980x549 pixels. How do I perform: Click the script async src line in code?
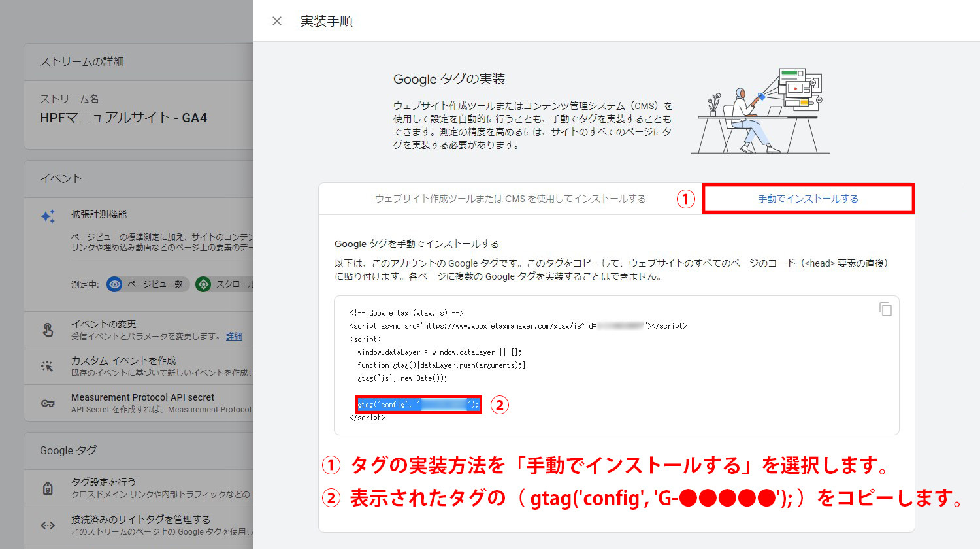pyautogui.click(x=518, y=325)
